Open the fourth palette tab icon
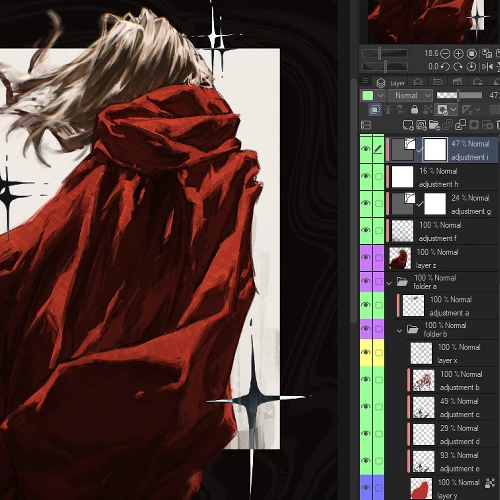This screenshot has height=500, width=500. click(x=457, y=82)
